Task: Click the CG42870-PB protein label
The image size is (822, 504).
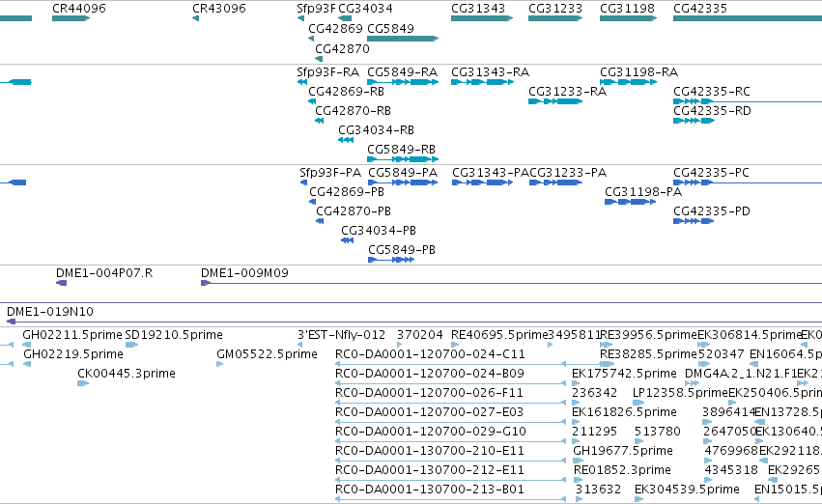Action: pyautogui.click(x=354, y=211)
